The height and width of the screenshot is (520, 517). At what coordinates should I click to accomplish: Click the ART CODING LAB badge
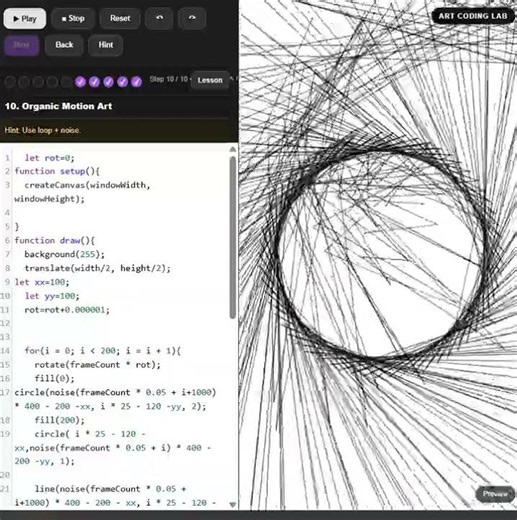tap(473, 16)
